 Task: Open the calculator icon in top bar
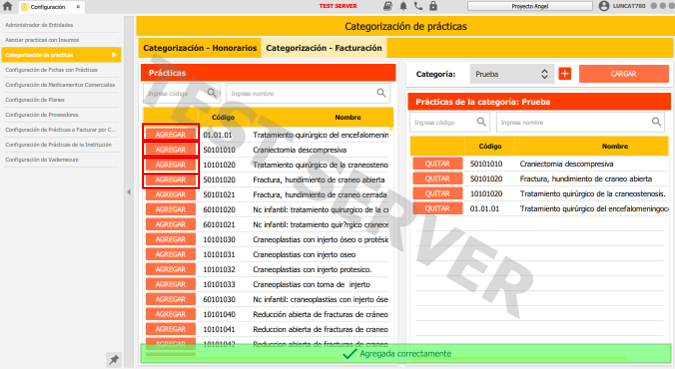[387, 6]
